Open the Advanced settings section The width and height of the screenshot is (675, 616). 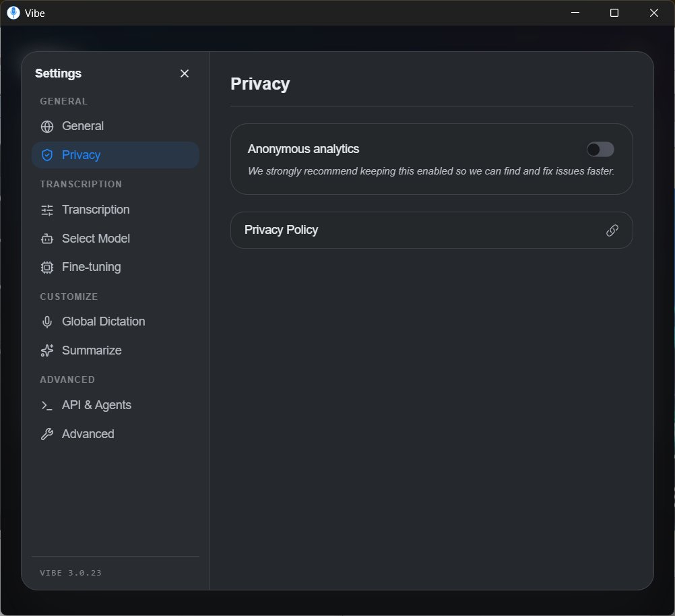[x=115, y=434]
